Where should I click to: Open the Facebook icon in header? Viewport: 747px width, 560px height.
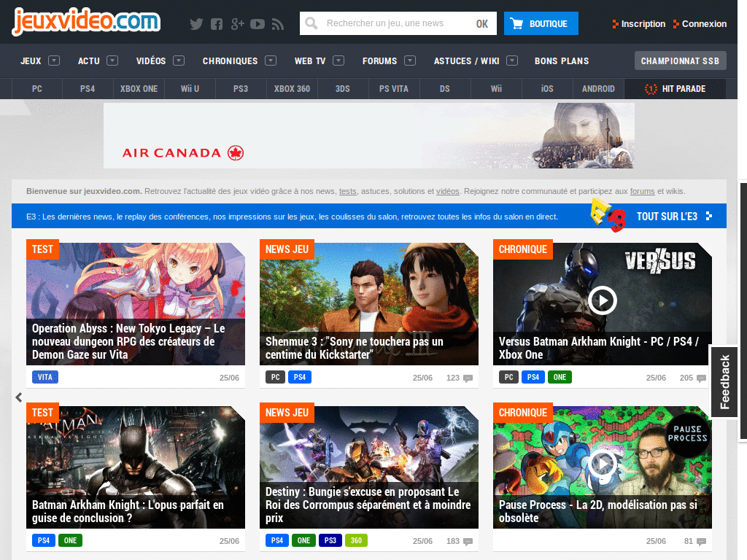coord(217,24)
